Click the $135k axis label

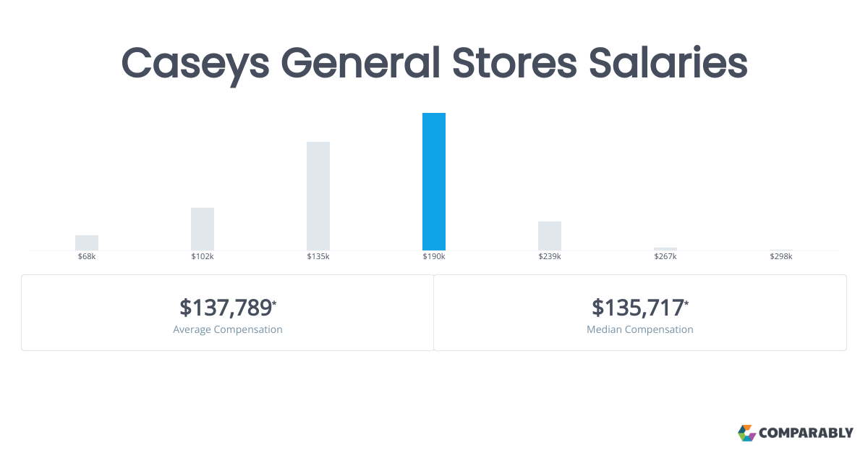point(318,257)
